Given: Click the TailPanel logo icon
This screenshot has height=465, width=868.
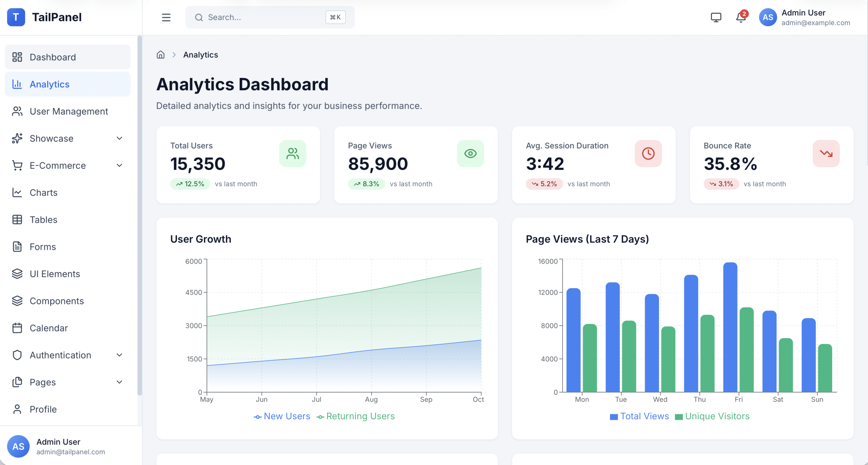Looking at the screenshot, I should click(x=16, y=17).
